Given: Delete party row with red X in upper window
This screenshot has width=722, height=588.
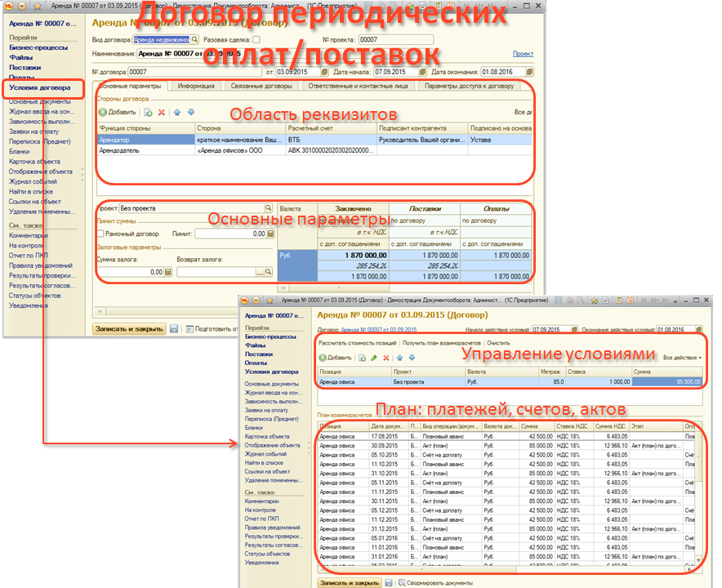Looking at the screenshot, I should tap(162, 112).
